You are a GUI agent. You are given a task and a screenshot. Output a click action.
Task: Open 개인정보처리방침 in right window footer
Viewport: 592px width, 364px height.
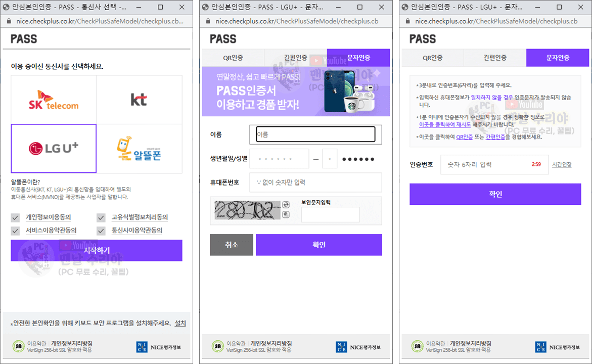coord(471,344)
